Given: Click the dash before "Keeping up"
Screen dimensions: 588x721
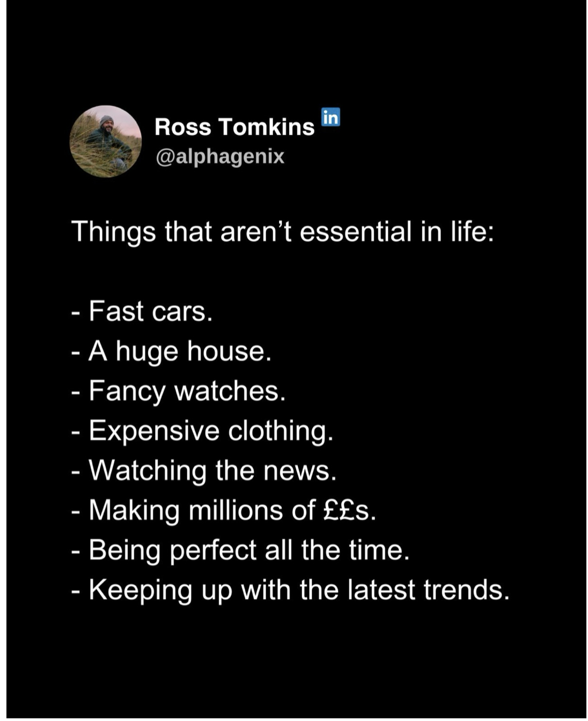Looking at the screenshot, I should (76, 591).
